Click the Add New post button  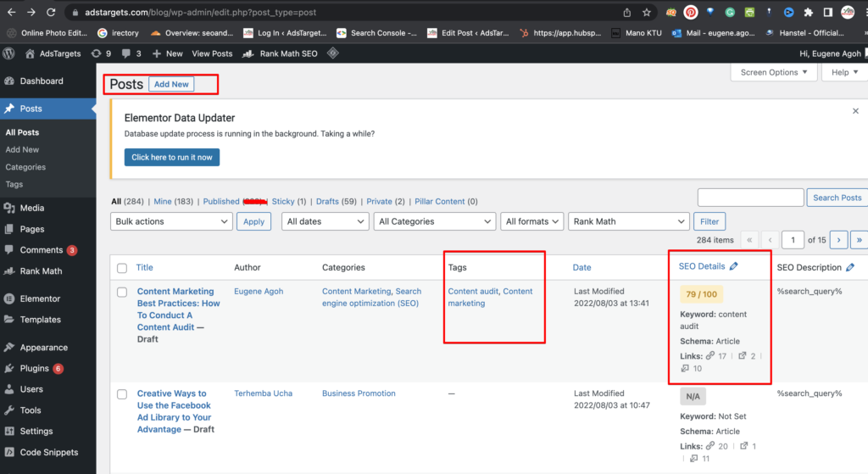coord(171,84)
